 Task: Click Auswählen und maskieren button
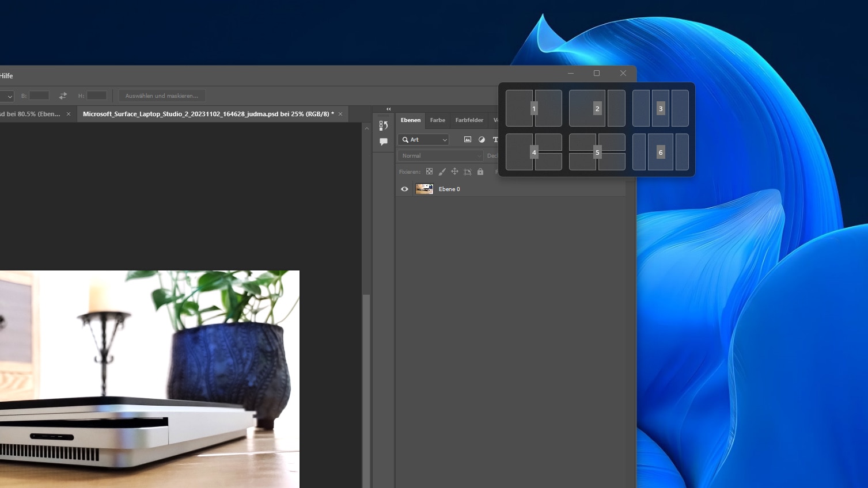161,96
